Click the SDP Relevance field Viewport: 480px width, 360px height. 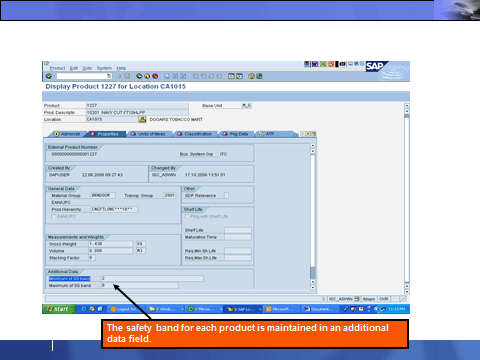226,196
